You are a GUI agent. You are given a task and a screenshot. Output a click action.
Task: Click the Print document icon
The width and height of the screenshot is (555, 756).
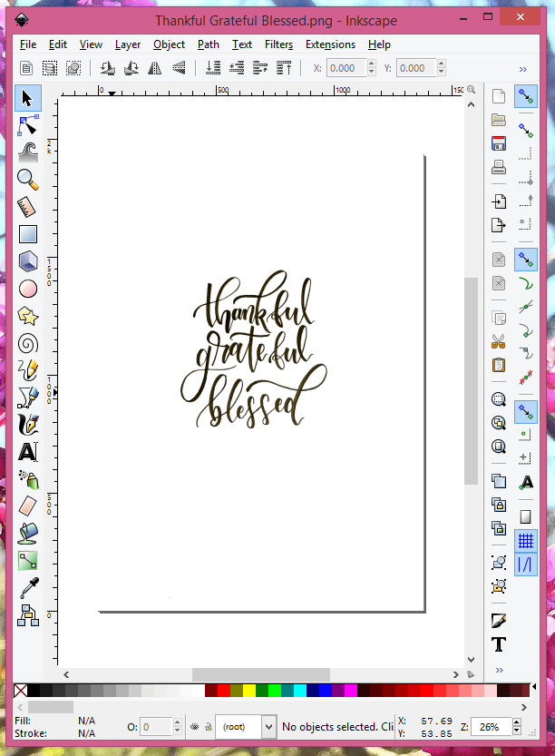pyautogui.click(x=499, y=167)
